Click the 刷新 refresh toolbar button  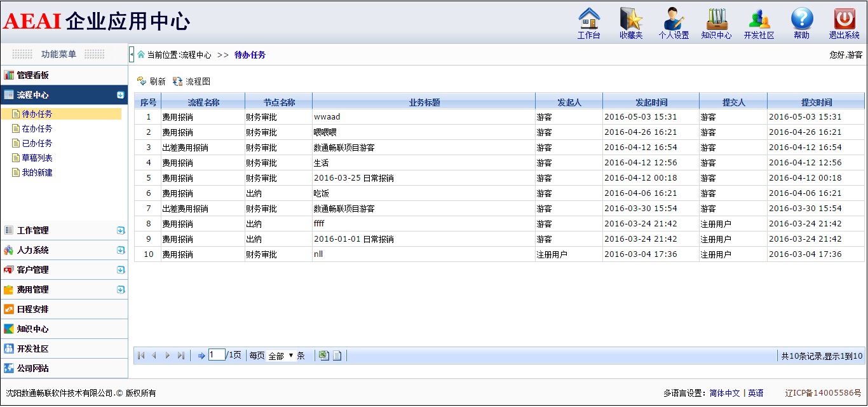151,81
